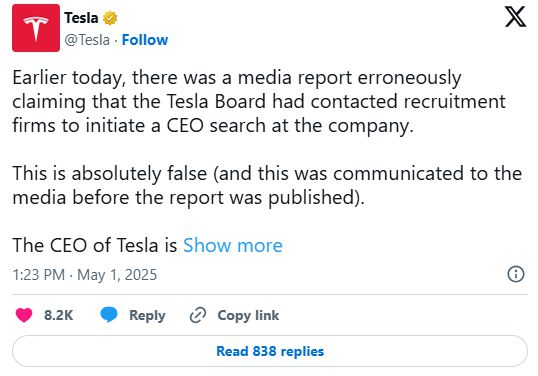This screenshot has height=376, width=538.
Task: Expand tweet text with Show more
Action: tap(233, 245)
